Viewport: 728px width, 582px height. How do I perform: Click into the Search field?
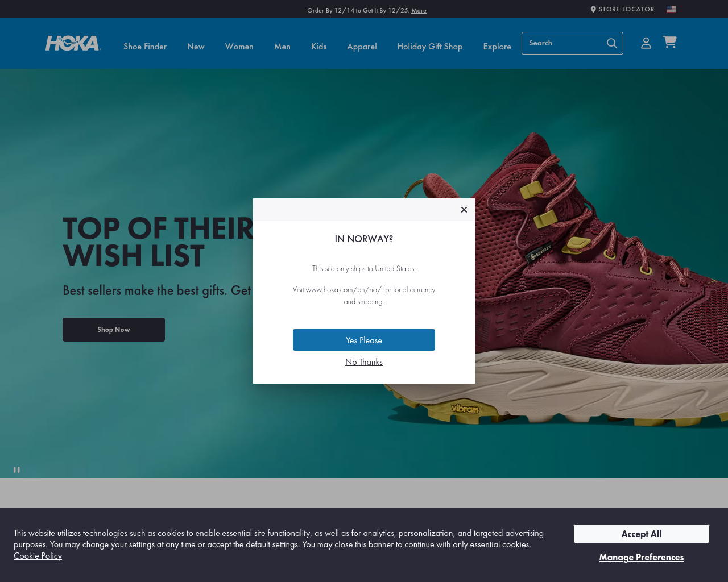pos(563,43)
